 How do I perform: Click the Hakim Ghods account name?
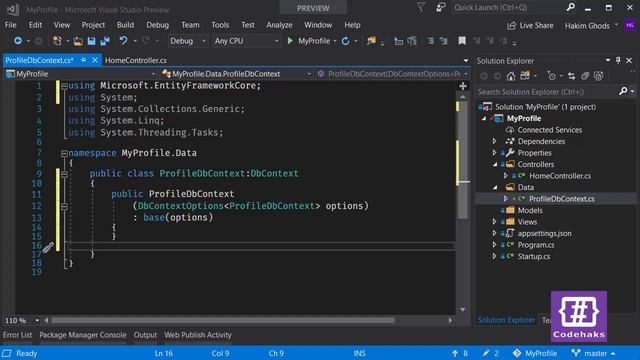(587, 26)
